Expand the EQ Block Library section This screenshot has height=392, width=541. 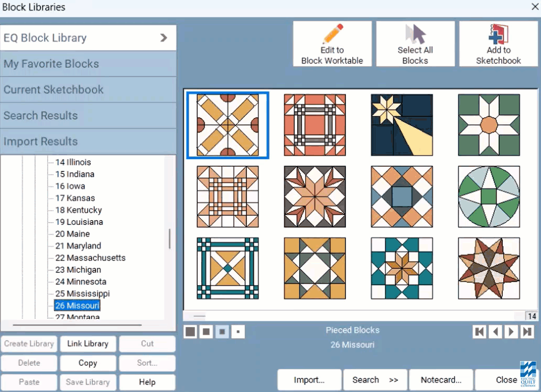pos(88,37)
